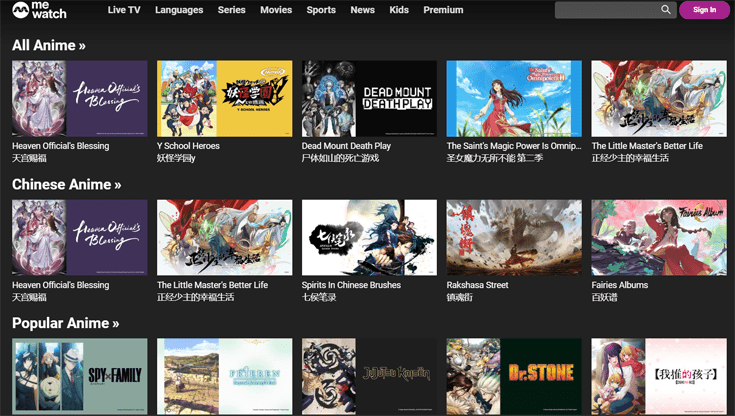Open Heaven Official's Blessing thumbnail in Chinese Anime

[80, 237]
